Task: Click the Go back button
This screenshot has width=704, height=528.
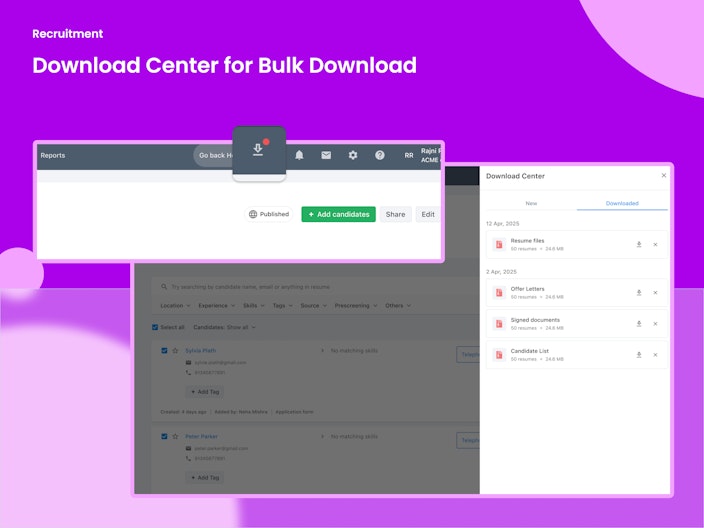Action: coord(214,155)
